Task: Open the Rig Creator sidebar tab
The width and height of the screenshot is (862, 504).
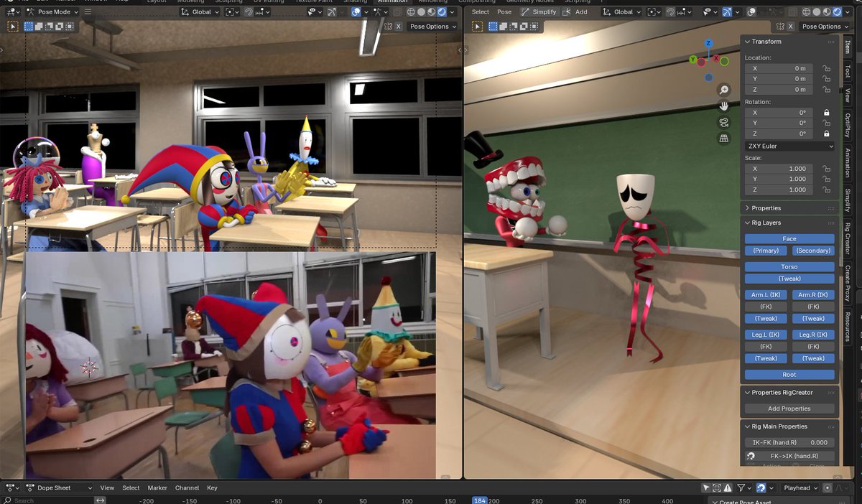Action: click(x=848, y=238)
